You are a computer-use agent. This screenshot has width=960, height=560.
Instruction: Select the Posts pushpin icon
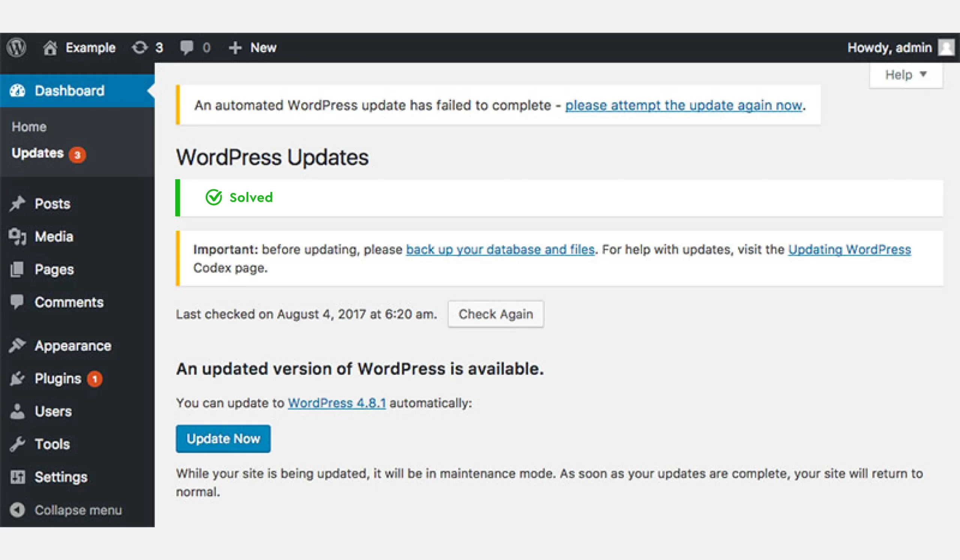coord(17,203)
